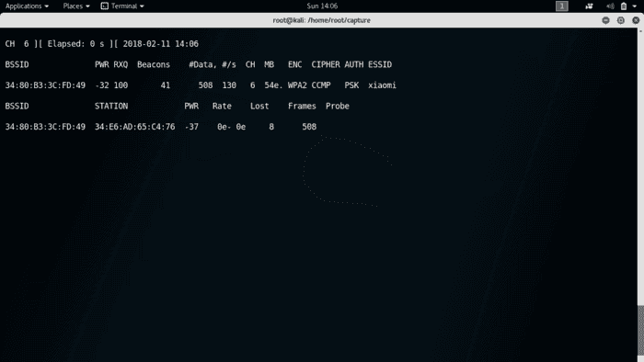Minimize the terminal window
The image size is (644, 362).
point(605,20)
